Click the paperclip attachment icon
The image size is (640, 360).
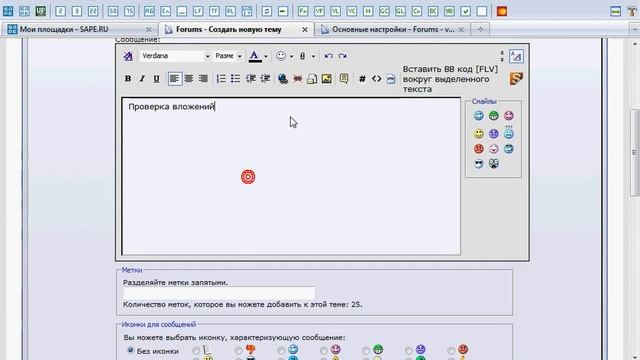(303, 56)
